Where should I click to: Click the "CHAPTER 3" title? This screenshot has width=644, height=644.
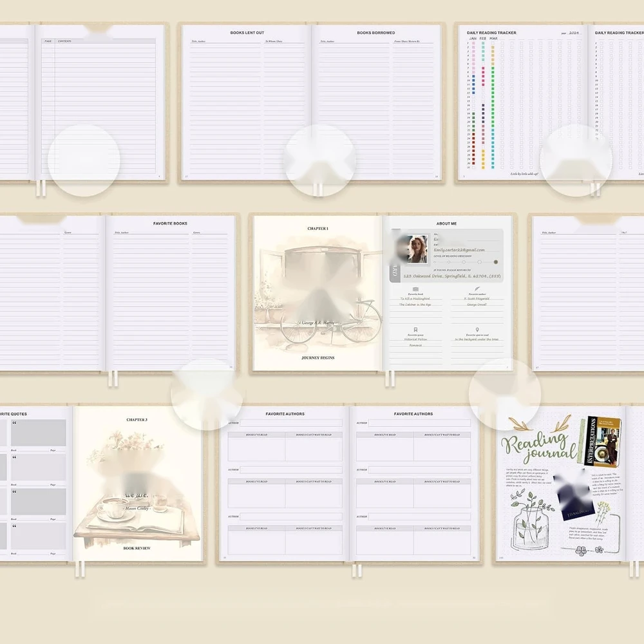[x=137, y=420]
